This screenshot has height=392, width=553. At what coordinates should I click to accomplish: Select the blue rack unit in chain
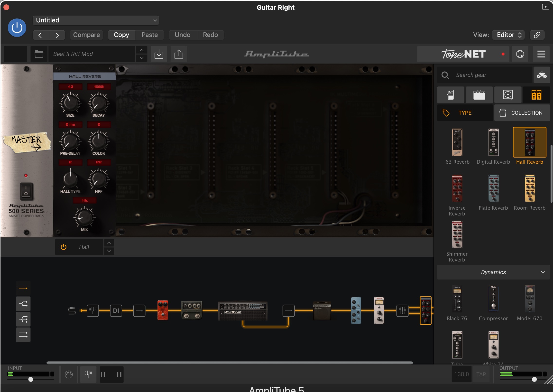(356, 310)
